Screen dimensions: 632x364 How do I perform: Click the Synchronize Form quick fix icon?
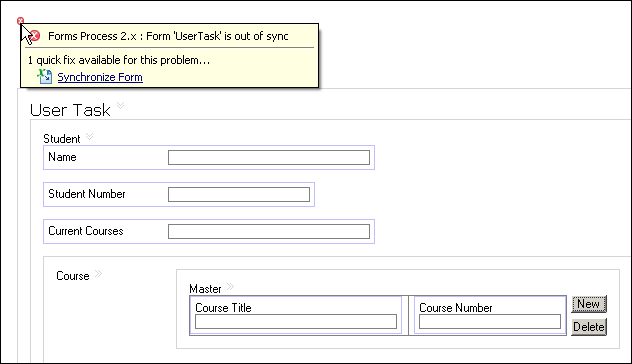click(45, 76)
